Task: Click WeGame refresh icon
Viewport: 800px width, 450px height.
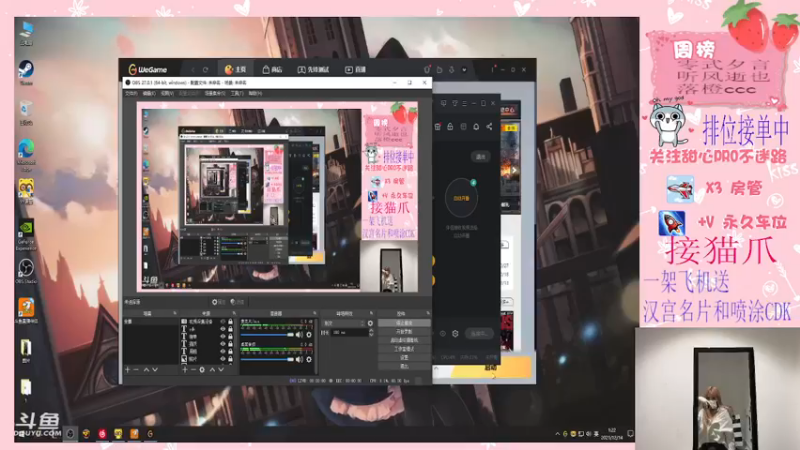Action: [x=206, y=69]
